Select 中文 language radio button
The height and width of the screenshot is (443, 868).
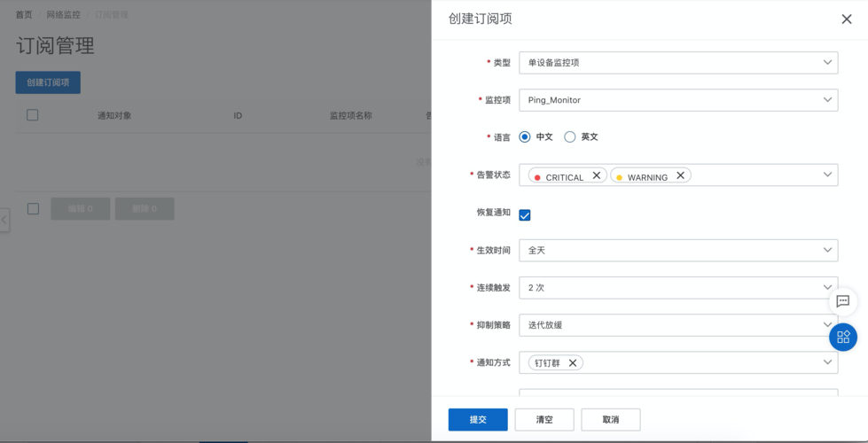click(x=525, y=137)
